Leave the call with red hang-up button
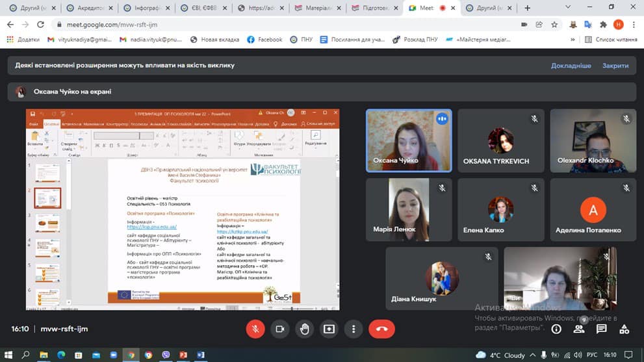 click(x=381, y=329)
